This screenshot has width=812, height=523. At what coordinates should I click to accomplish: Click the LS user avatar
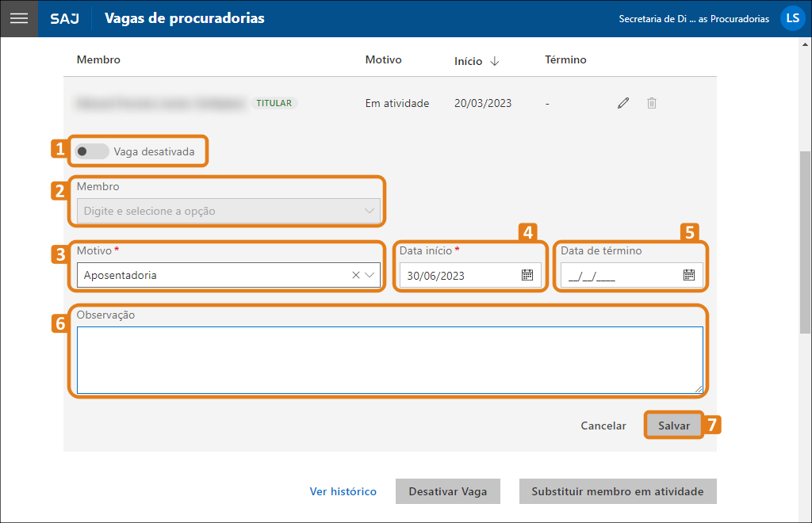click(792, 18)
